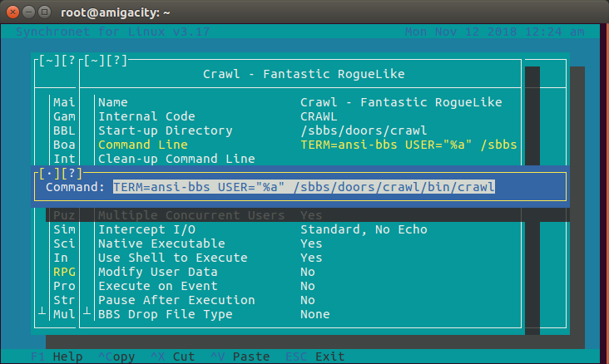This screenshot has height=364, width=609.
Task: Close the terminal window
Action: (12, 12)
